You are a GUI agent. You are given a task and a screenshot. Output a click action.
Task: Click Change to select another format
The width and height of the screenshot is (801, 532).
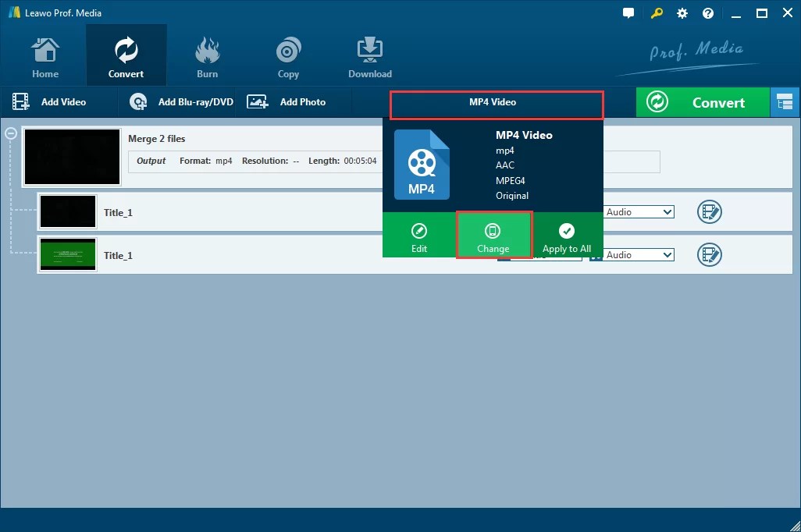(x=493, y=235)
